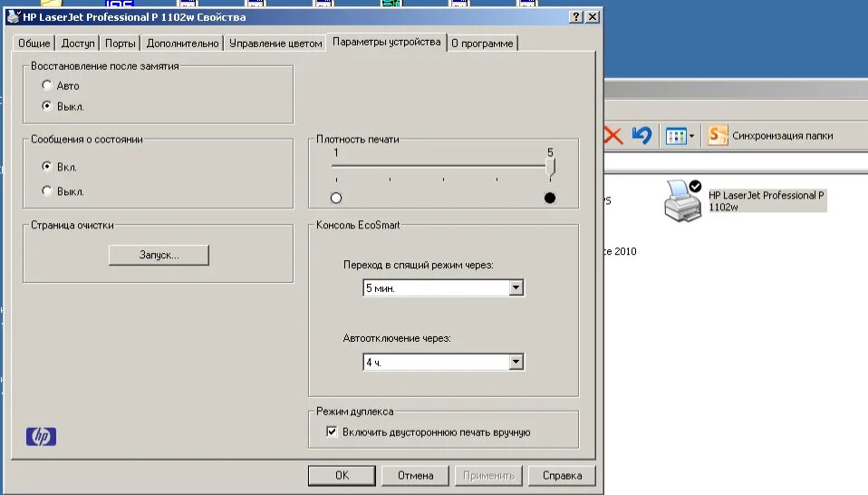868x495 pixels.
Task: Click the red X delete icon in background window
Action: 612,135
